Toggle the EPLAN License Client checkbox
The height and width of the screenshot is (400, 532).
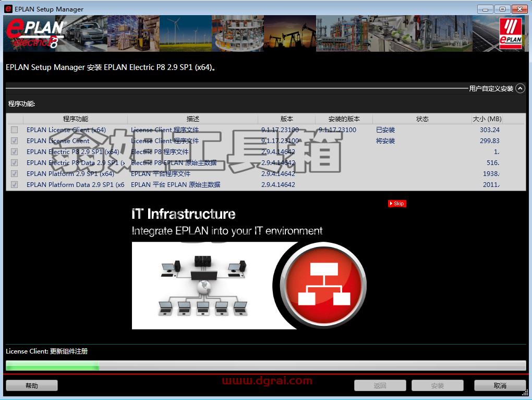point(14,140)
